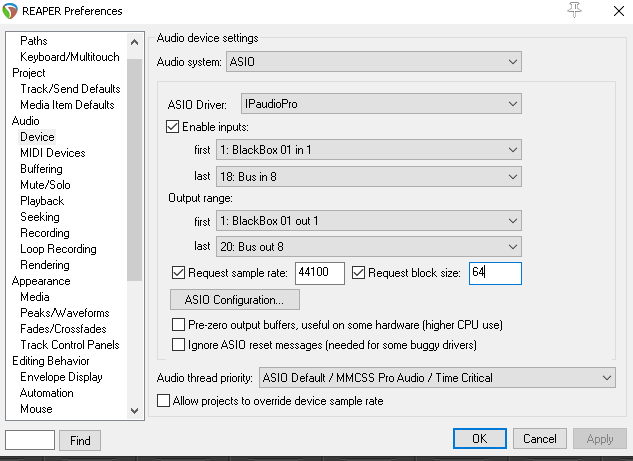Image resolution: width=633 pixels, height=461 pixels.
Task: Click the category list scrollbar thumb
Action: tap(134, 170)
